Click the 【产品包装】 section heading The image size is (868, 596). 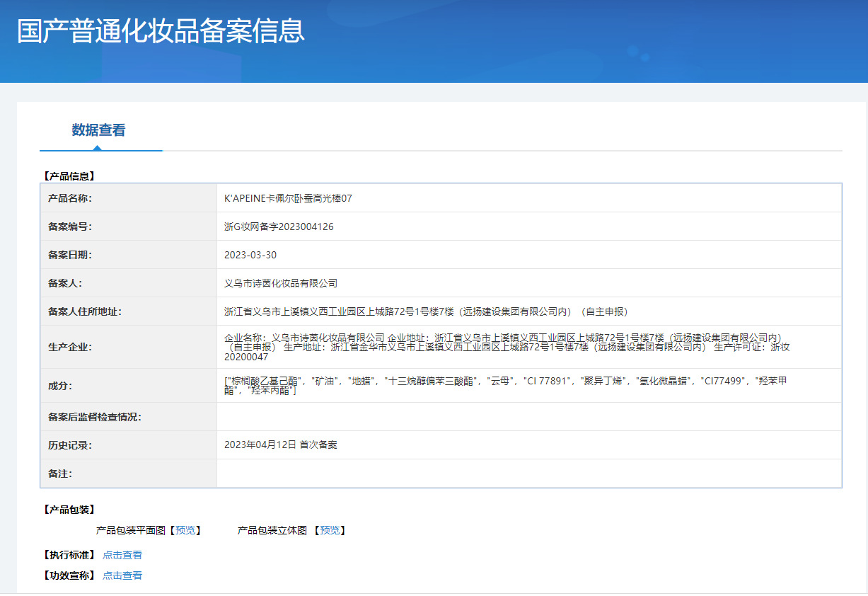point(69,510)
